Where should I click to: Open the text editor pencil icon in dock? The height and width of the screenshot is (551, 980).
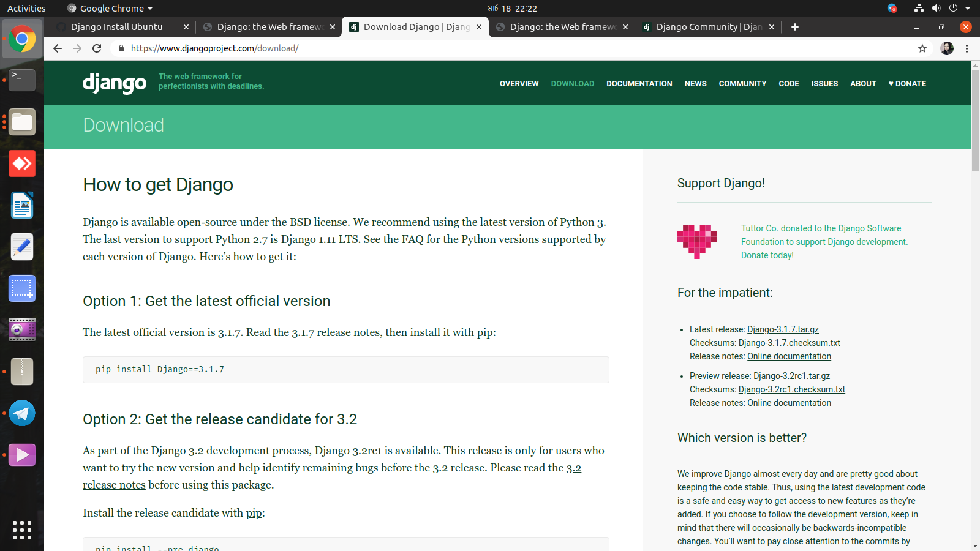(x=22, y=247)
